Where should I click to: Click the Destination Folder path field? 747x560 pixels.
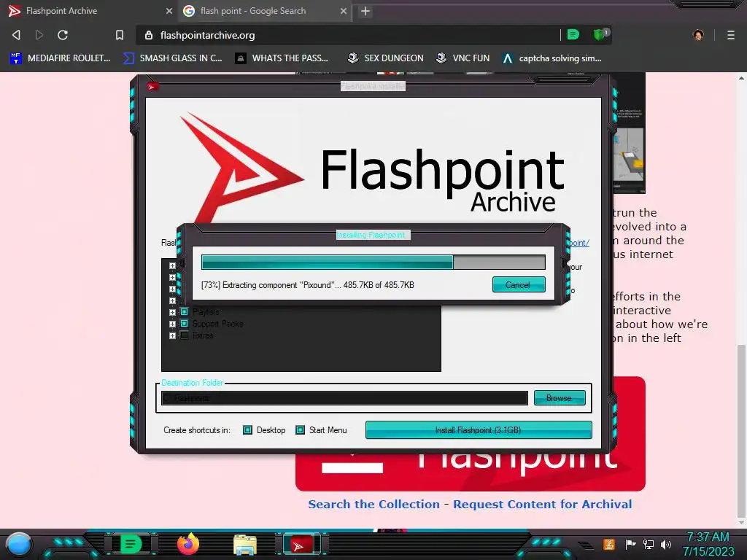pyautogui.click(x=344, y=397)
